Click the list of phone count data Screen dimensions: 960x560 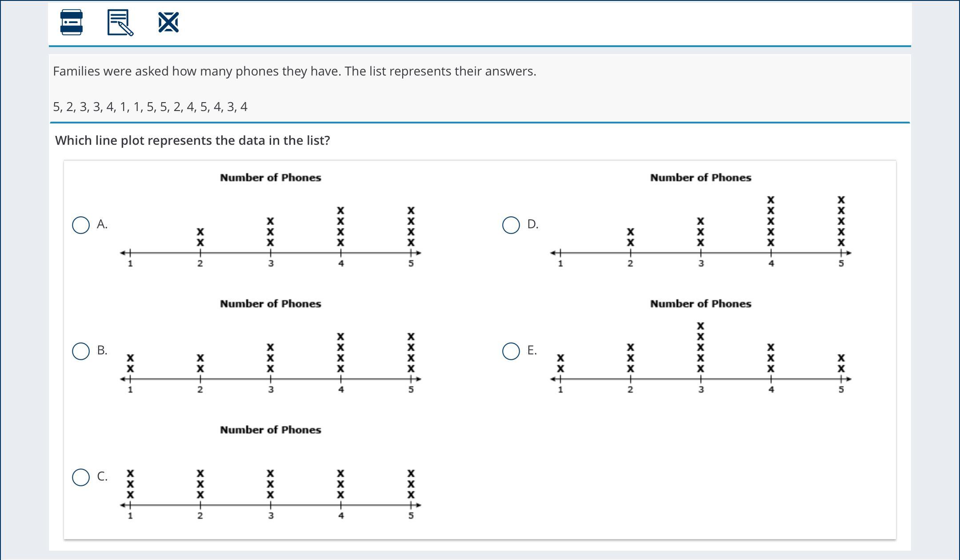click(x=150, y=107)
